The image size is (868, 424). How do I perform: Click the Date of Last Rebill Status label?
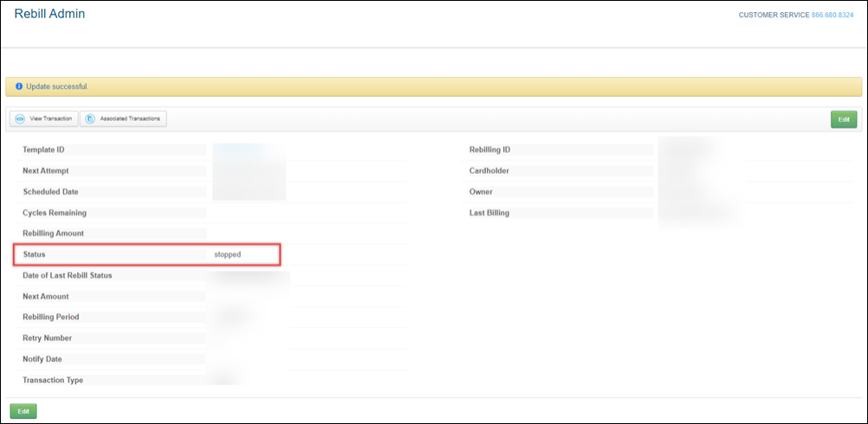[68, 275]
